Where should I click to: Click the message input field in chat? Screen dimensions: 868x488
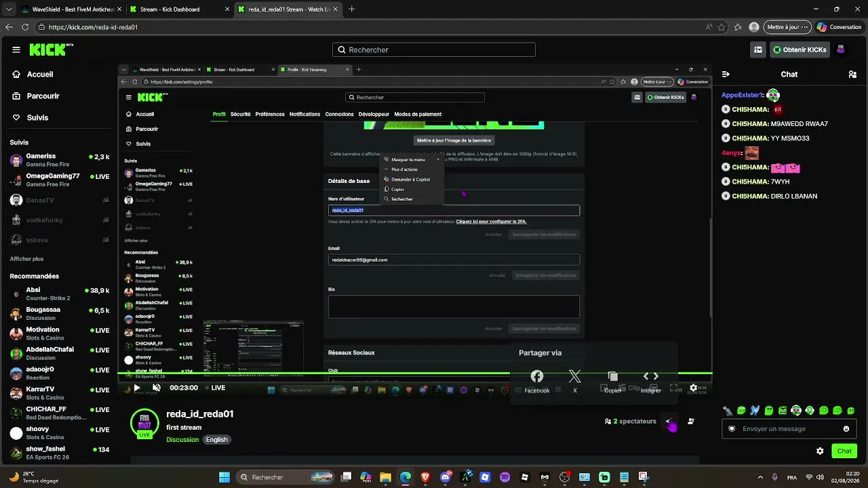pos(788,429)
